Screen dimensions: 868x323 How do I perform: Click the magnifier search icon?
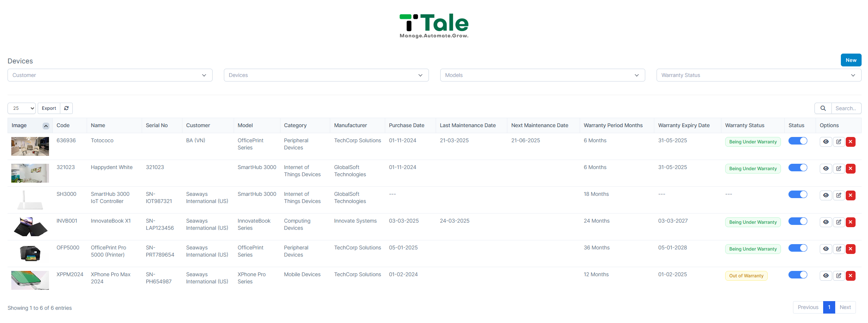point(823,108)
